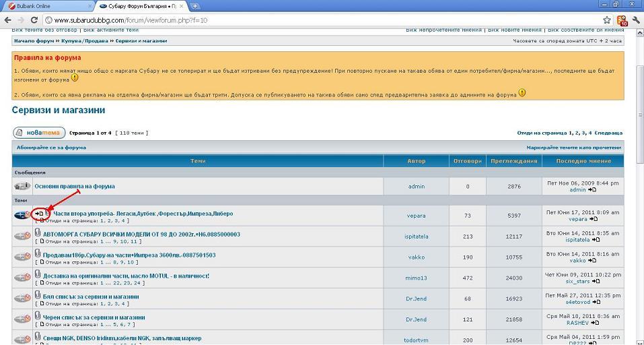Go to latest post by six_stars icon
Viewport: 644px width, 345px height.
tap(596, 281)
